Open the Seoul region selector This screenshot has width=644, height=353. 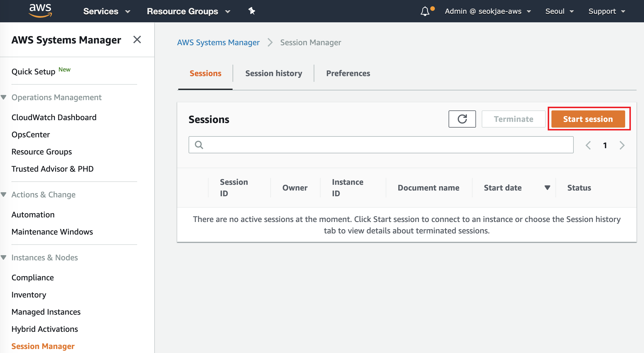point(559,11)
